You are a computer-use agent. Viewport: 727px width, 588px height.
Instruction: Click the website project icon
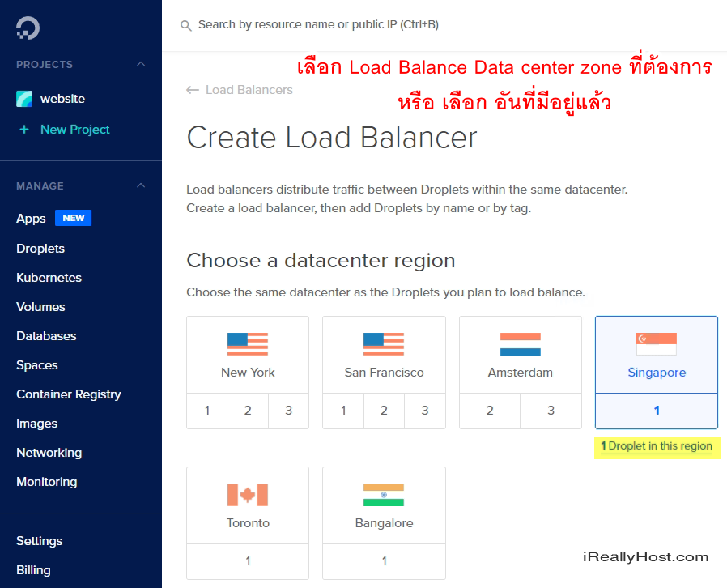24,99
